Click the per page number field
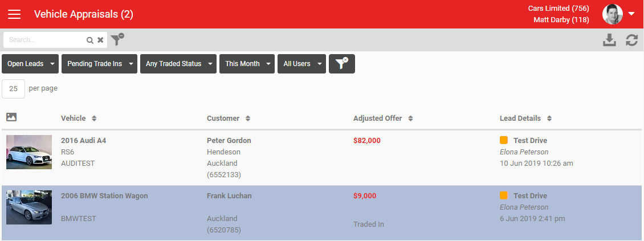Screen dimensions: 644x241 coord(14,89)
